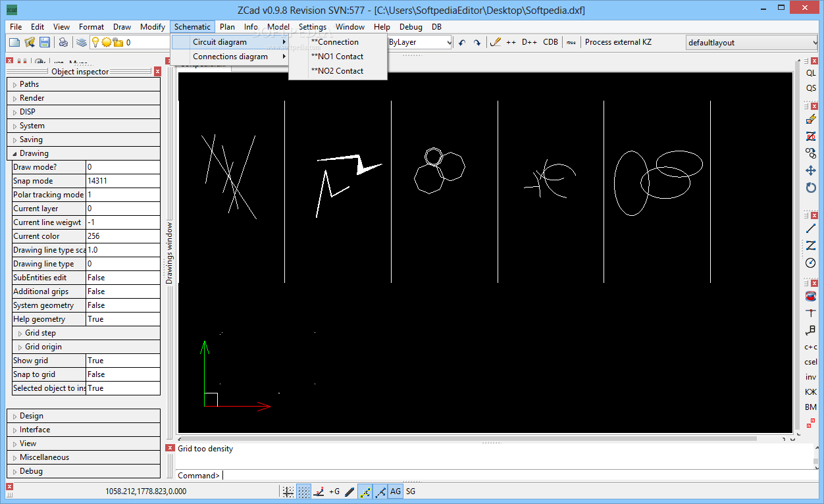Expand the DISP section
The width and height of the screenshot is (824, 504).
coord(84,112)
